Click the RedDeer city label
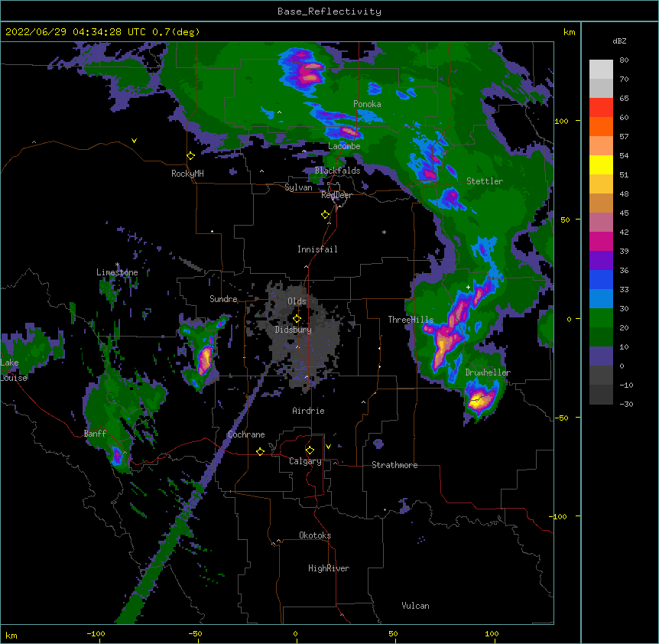The image size is (659, 644). coord(336,195)
